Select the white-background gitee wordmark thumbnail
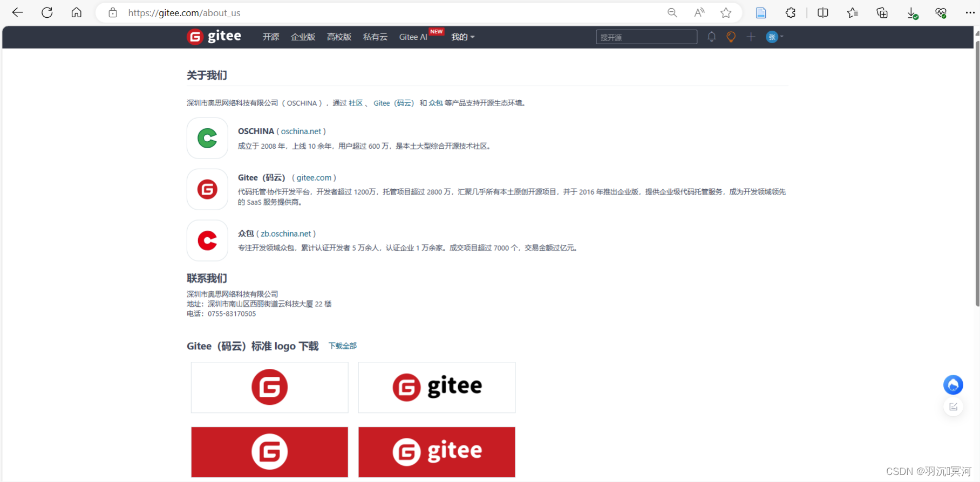The width and height of the screenshot is (980, 482). click(437, 387)
